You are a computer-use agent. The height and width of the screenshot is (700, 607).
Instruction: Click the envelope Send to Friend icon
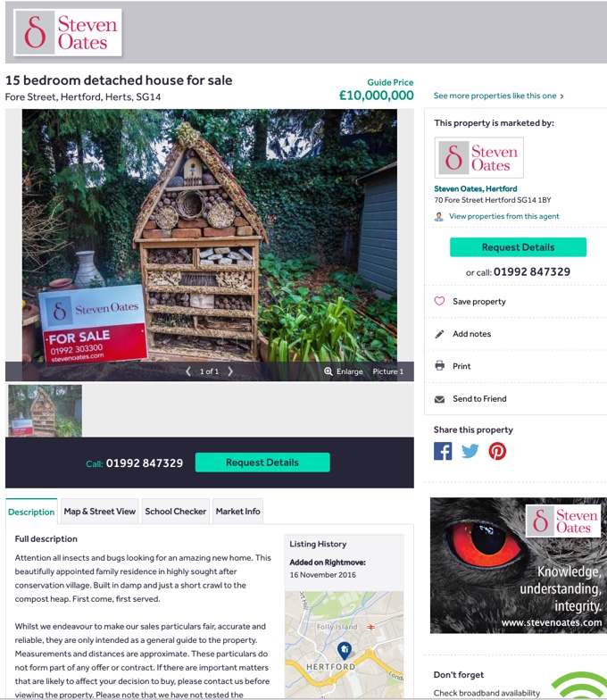(439, 398)
